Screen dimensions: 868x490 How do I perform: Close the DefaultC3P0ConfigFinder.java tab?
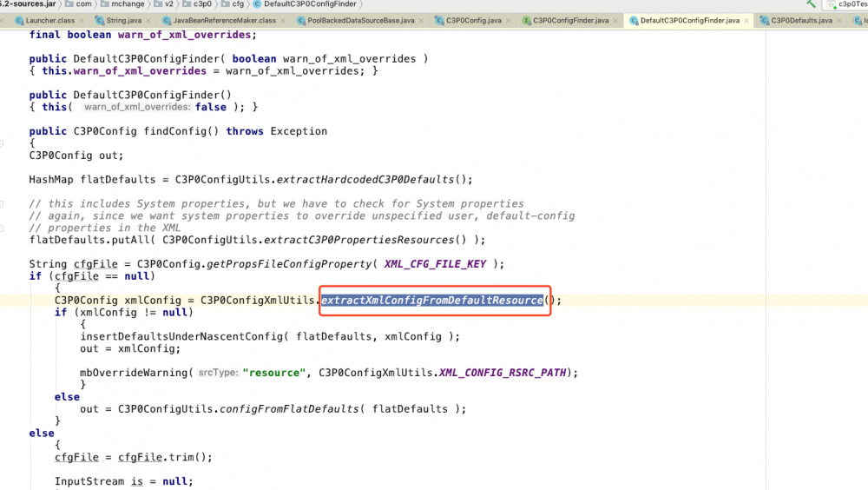click(746, 21)
